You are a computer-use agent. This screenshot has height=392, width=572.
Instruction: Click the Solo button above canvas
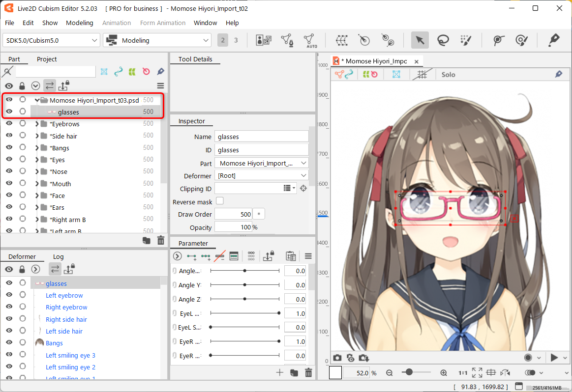(x=448, y=75)
